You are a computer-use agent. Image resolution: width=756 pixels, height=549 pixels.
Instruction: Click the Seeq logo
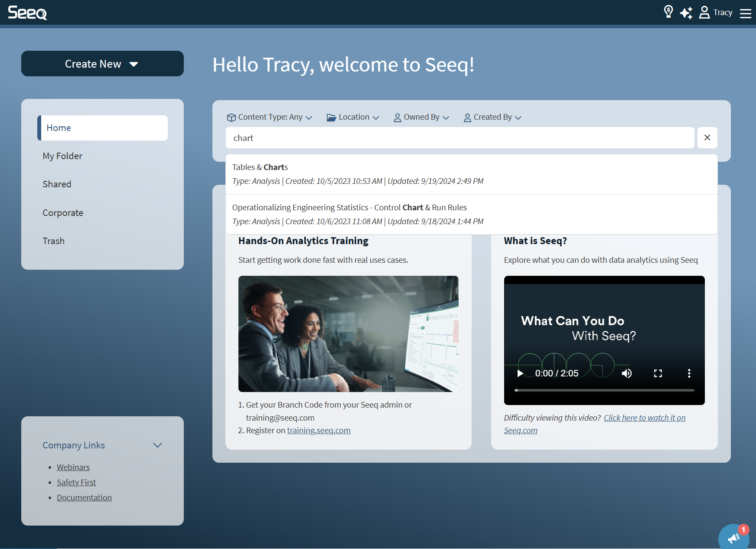pos(27,13)
